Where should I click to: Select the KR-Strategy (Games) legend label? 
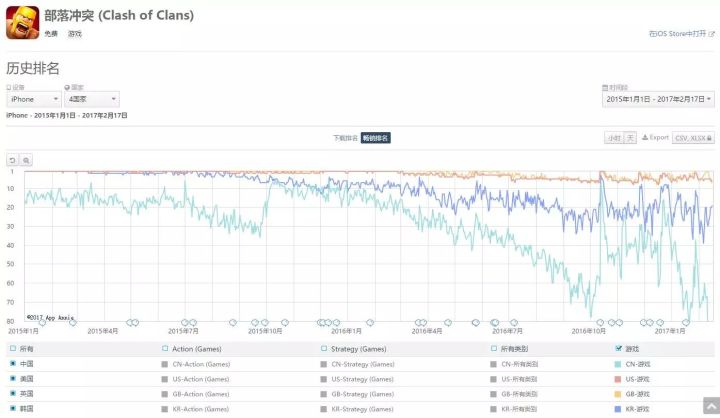tap(363, 409)
